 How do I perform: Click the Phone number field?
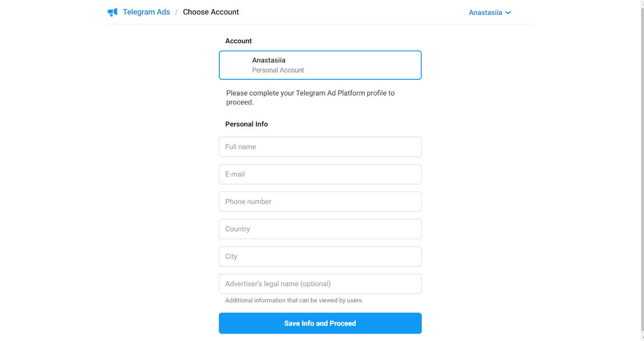[x=320, y=201]
